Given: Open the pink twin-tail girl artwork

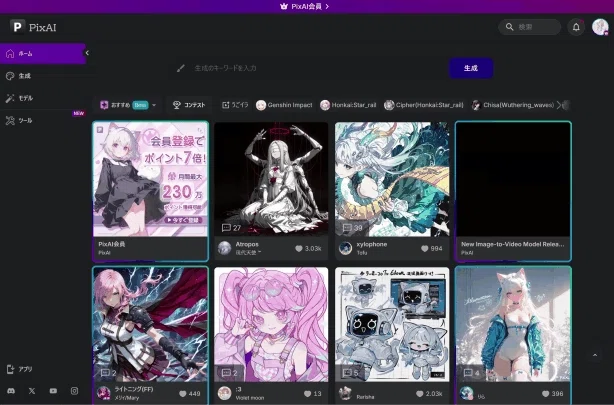Looking at the screenshot, I should pyautogui.click(x=271, y=324).
